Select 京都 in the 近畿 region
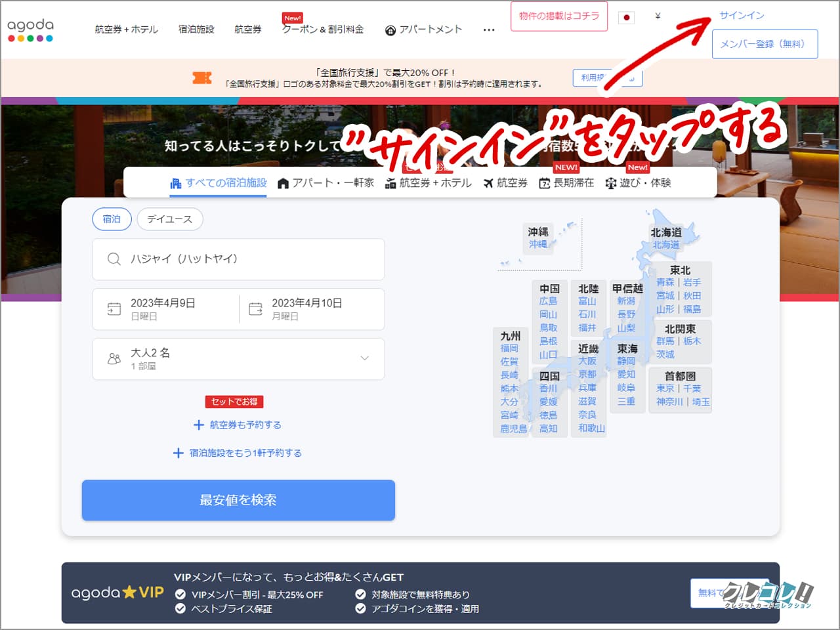Viewport: 840px width, 630px height. pyautogui.click(x=587, y=374)
